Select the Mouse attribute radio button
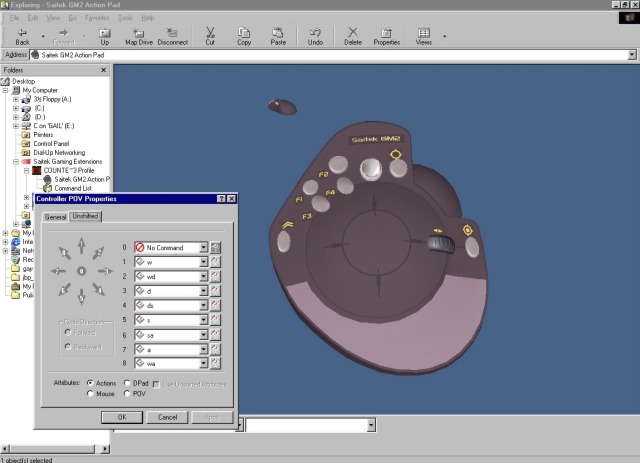 tap(90, 393)
